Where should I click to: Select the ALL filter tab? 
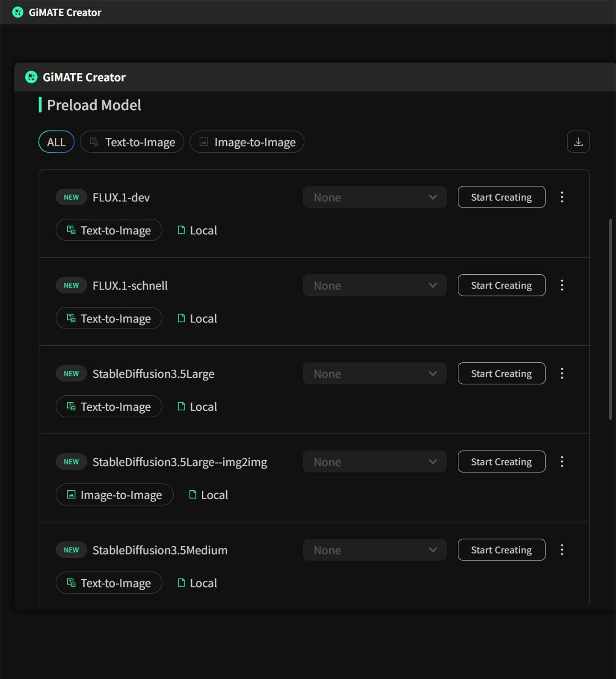pos(56,142)
